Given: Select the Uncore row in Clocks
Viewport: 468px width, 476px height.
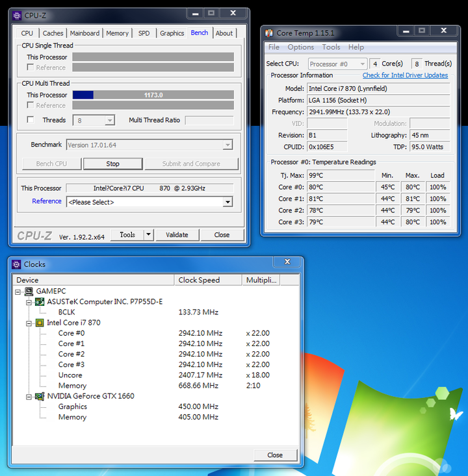Looking at the screenshot, I should point(70,375).
